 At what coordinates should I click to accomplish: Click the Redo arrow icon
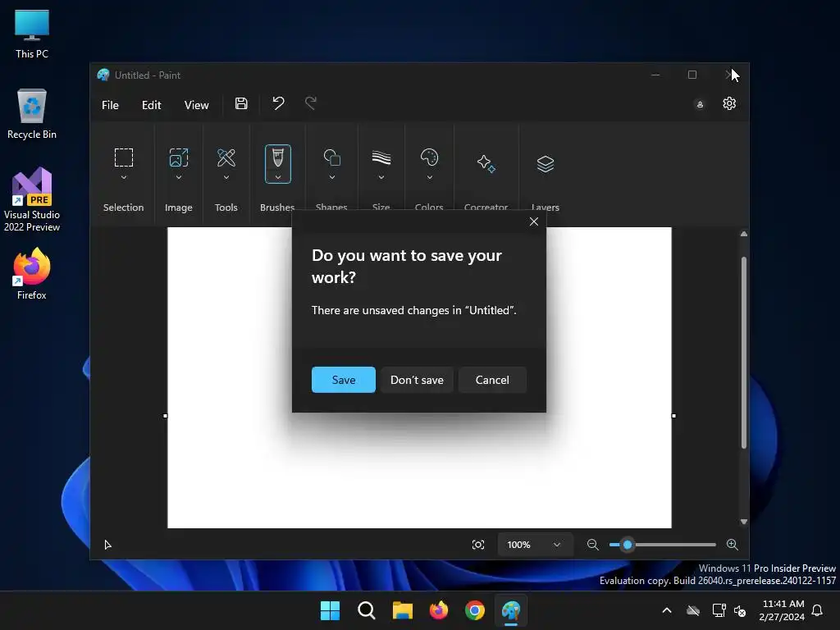click(311, 103)
